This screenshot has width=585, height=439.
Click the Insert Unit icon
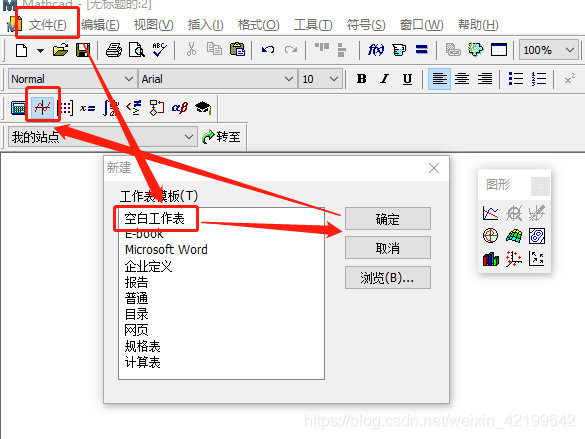coord(399,50)
